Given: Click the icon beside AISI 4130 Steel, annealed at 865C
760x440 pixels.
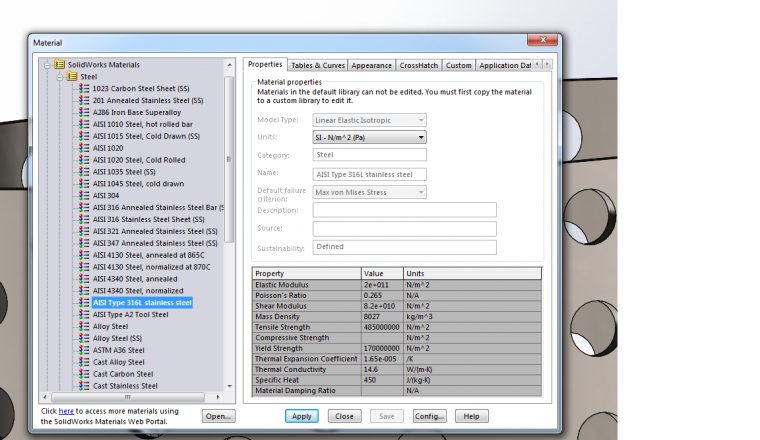Looking at the screenshot, I should pyautogui.click(x=84, y=255).
